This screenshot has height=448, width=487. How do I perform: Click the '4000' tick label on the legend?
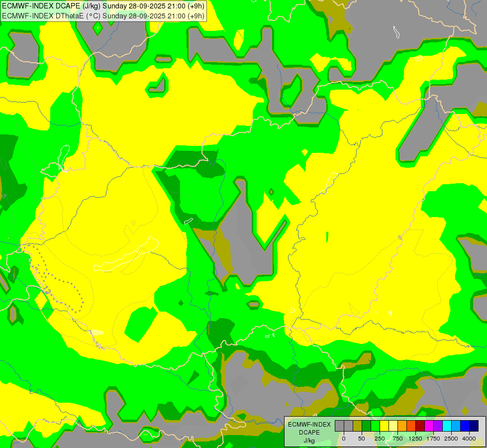pyautogui.click(x=469, y=439)
